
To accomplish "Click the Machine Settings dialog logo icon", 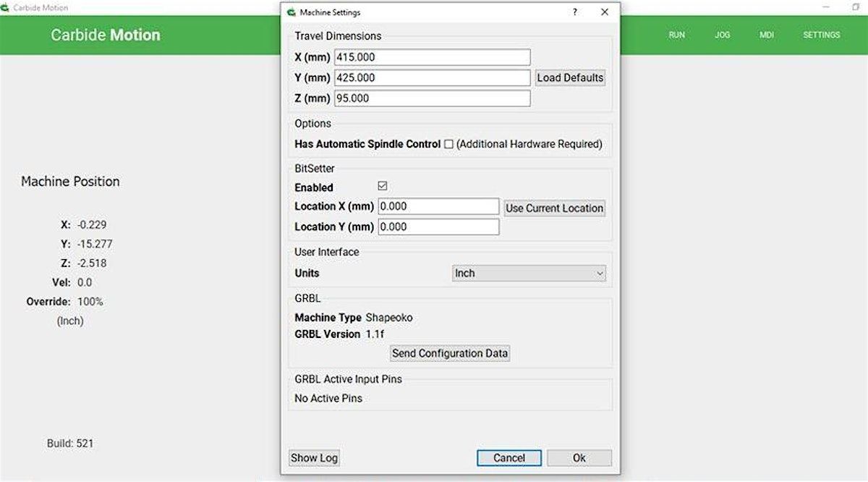I will [291, 12].
